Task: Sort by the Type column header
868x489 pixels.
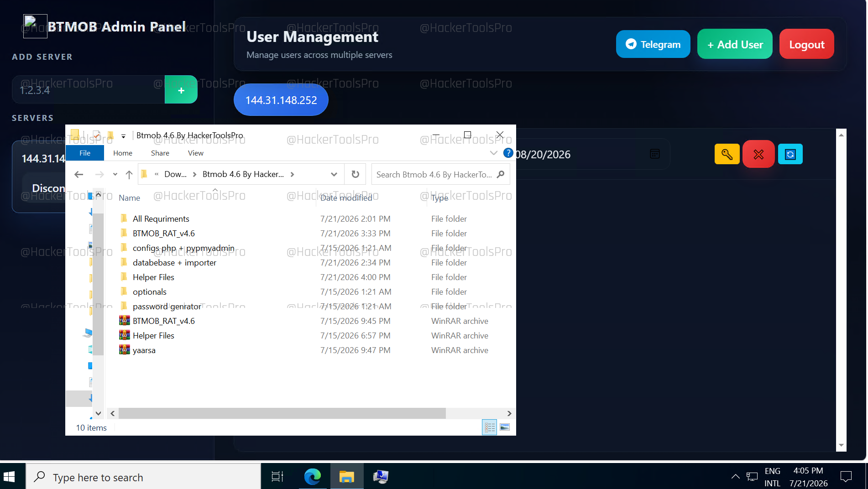Action: tap(440, 198)
